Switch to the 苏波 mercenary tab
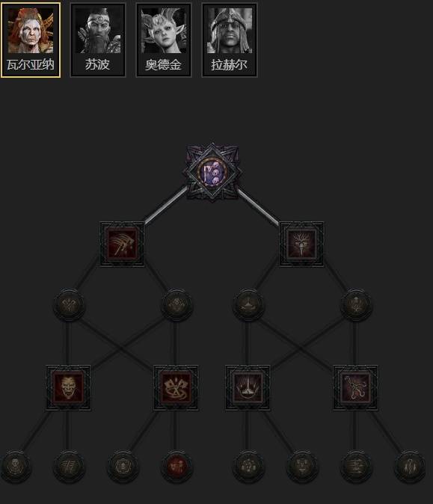The image size is (433, 504). tap(98, 40)
